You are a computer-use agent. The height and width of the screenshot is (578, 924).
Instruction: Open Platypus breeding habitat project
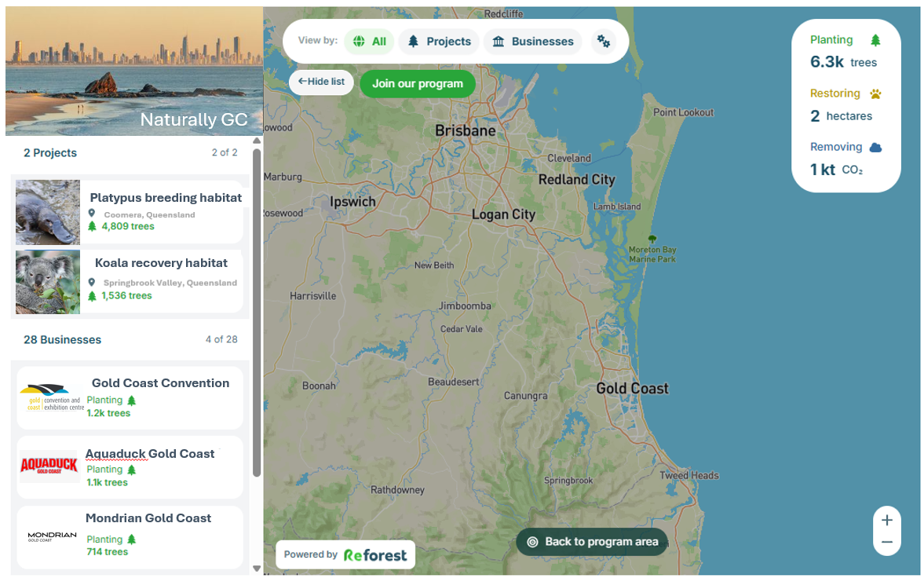click(x=129, y=212)
